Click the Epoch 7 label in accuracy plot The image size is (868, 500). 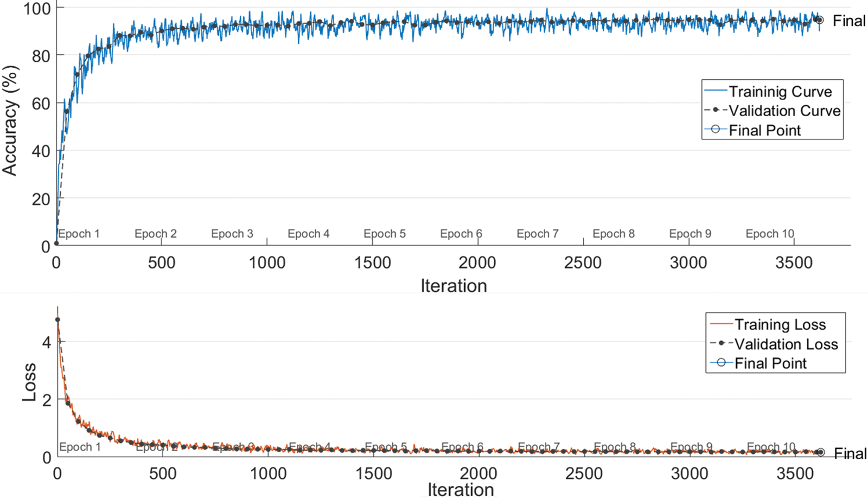(x=537, y=234)
